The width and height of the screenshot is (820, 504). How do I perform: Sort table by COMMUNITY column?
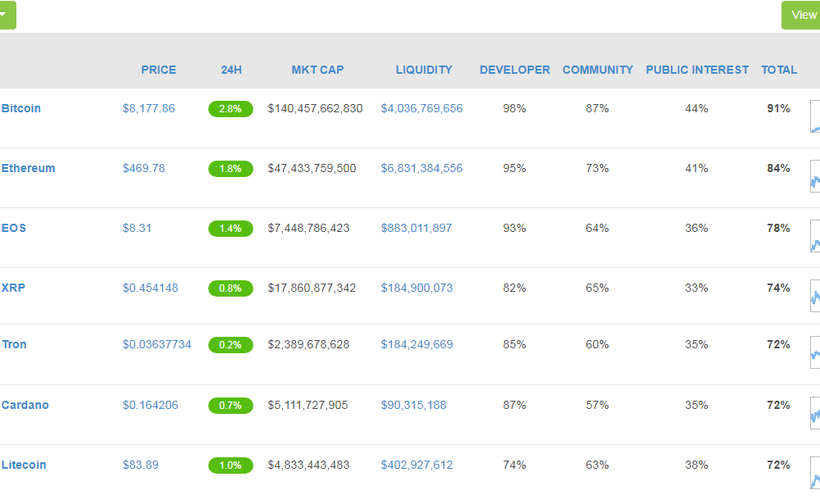598,70
